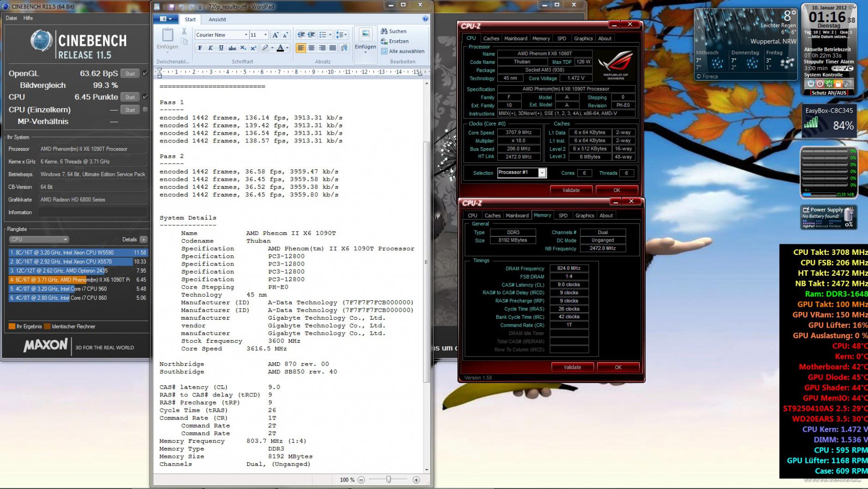Apply strikethrough formatting
868x489 pixels.
[232, 48]
